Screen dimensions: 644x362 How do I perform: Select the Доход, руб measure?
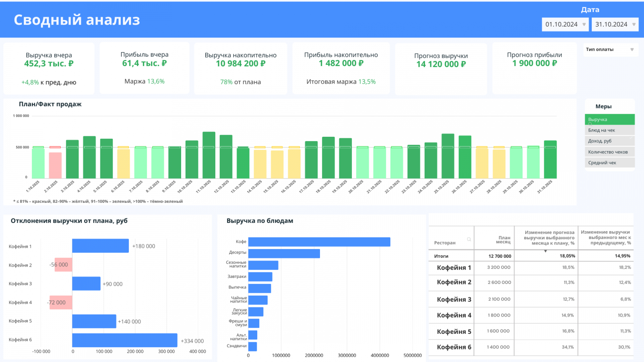tap(609, 141)
